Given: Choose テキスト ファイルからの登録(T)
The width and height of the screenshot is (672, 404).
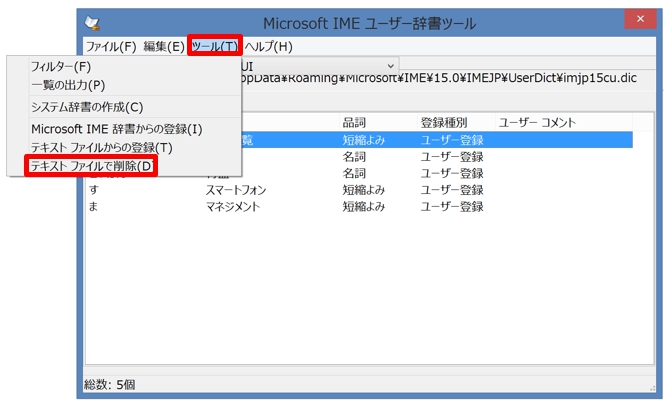Looking at the screenshot, I should click(102, 148).
